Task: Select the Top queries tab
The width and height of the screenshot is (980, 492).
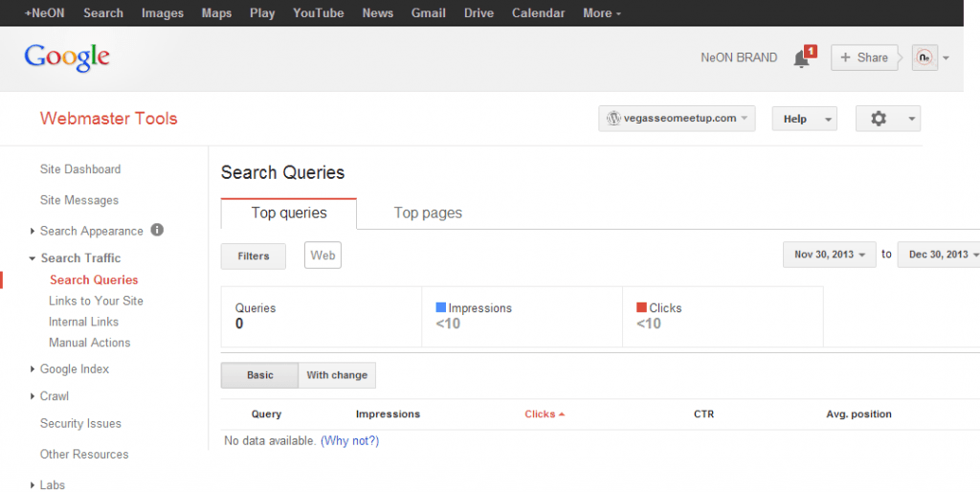Action: coord(289,213)
